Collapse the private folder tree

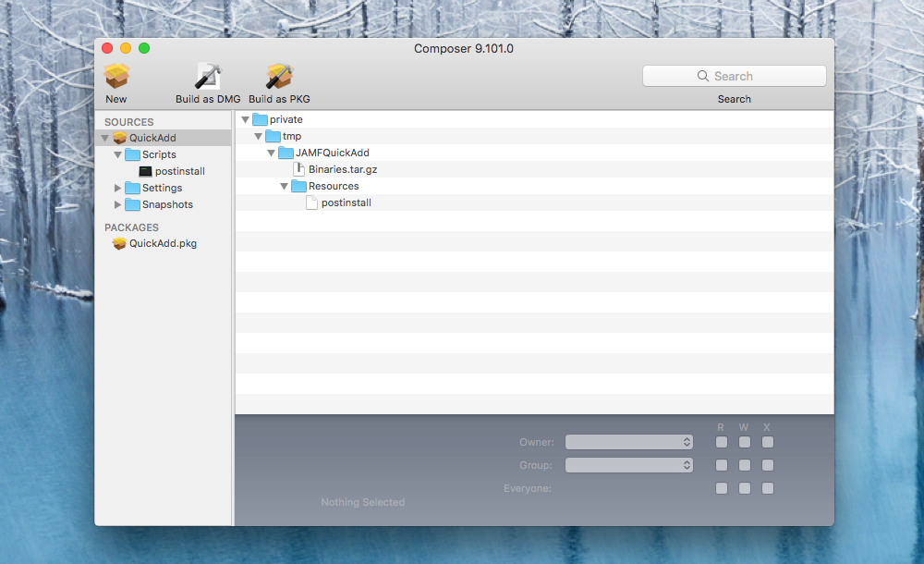pos(245,120)
